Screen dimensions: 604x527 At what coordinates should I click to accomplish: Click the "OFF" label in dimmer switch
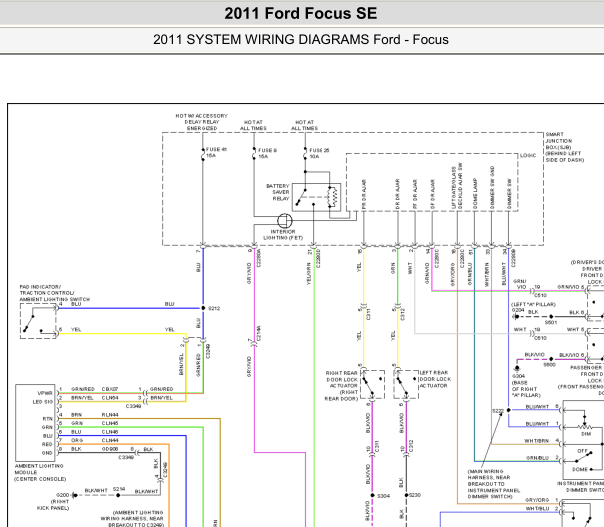(582, 451)
